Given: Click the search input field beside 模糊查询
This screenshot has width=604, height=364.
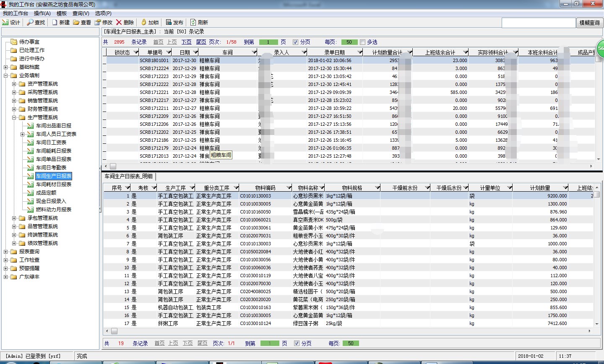Looking at the screenshot, I should pyautogui.click(x=539, y=23).
